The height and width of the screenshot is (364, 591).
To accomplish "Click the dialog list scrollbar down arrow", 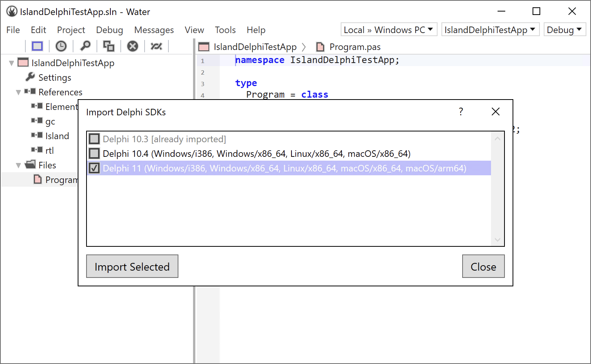I will pyautogui.click(x=497, y=239).
